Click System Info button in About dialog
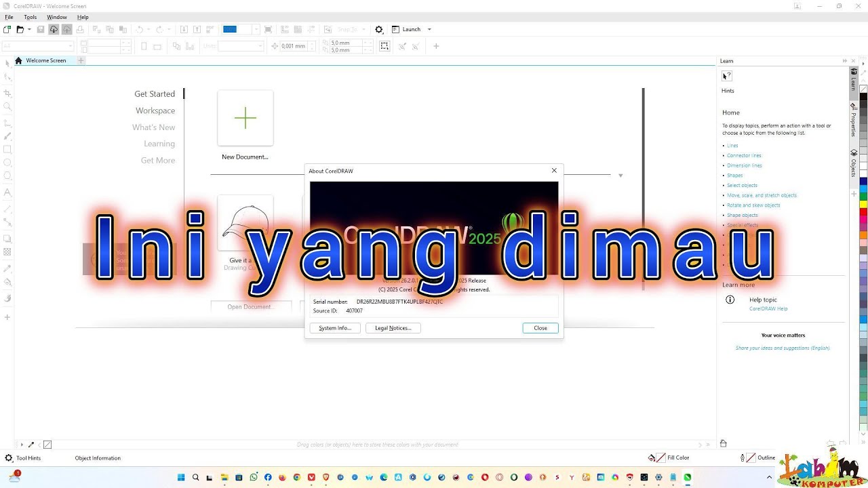Screen dimensions: 868x488 click(x=335, y=328)
